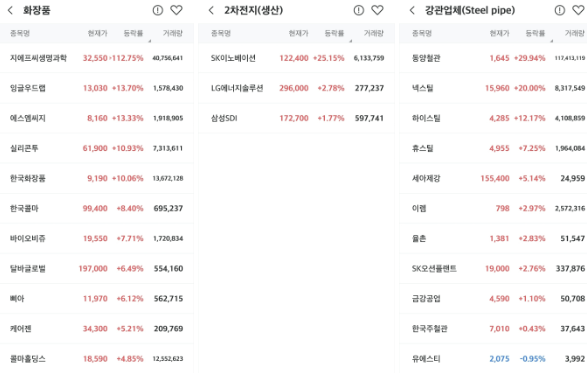Sort 화장품 list by 등락률 column
The width and height of the screenshot is (587, 373).
coord(134,33)
